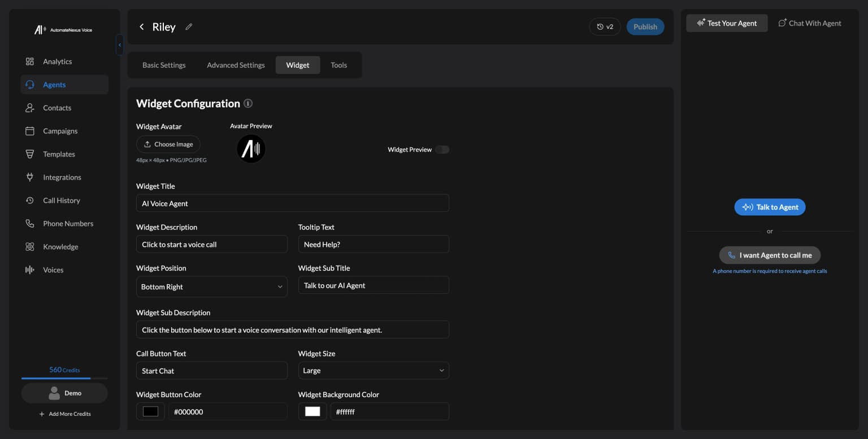This screenshot has width=868, height=439.
Task: Collapse the sidebar with chevron handle
Action: [x=120, y=45]
